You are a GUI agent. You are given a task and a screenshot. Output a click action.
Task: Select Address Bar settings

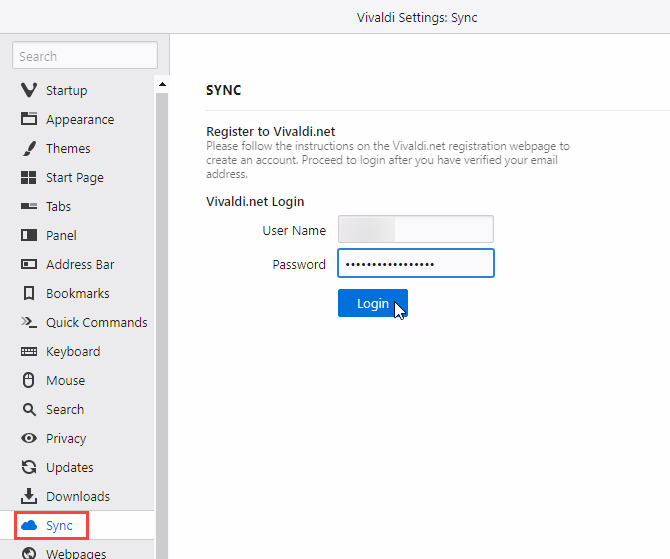(x=77, y=265)
